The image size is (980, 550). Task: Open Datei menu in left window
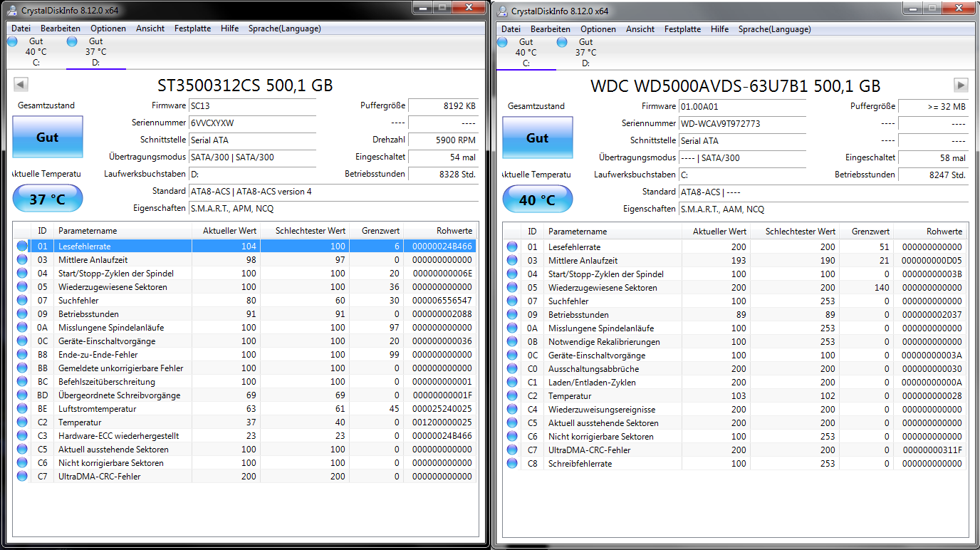point(21,28)
